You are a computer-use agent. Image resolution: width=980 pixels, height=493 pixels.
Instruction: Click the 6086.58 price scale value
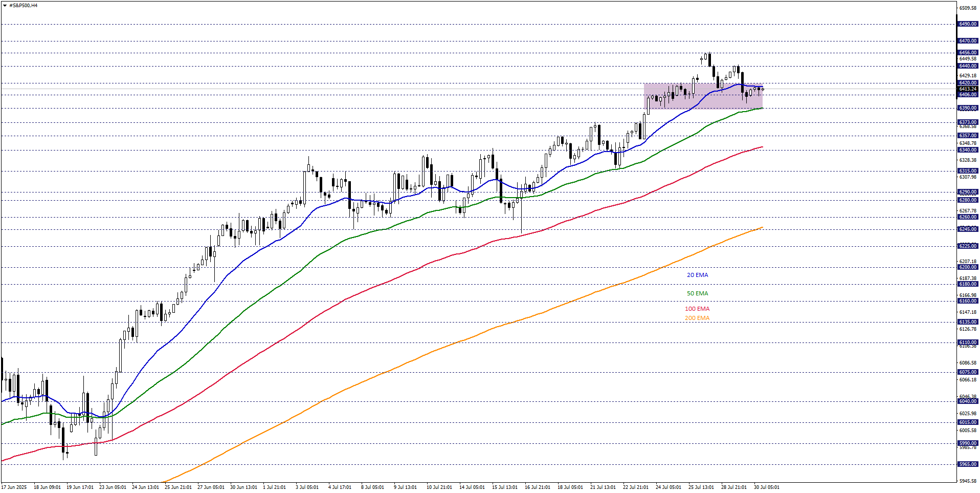click(968, 363)
